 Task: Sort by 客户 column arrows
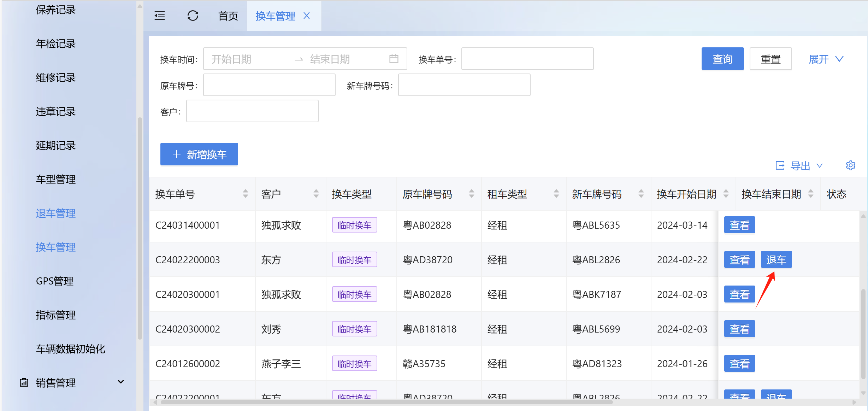point(316,194)
